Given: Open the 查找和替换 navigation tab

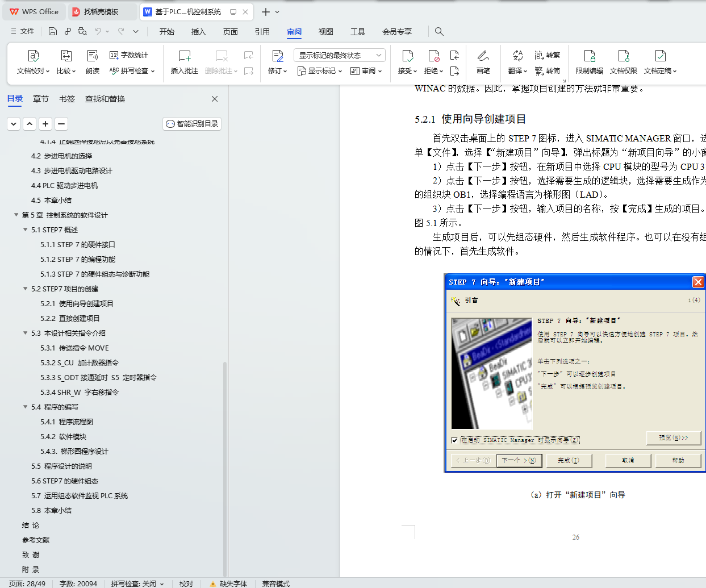Looking at the screenshot, I should 105,99.
